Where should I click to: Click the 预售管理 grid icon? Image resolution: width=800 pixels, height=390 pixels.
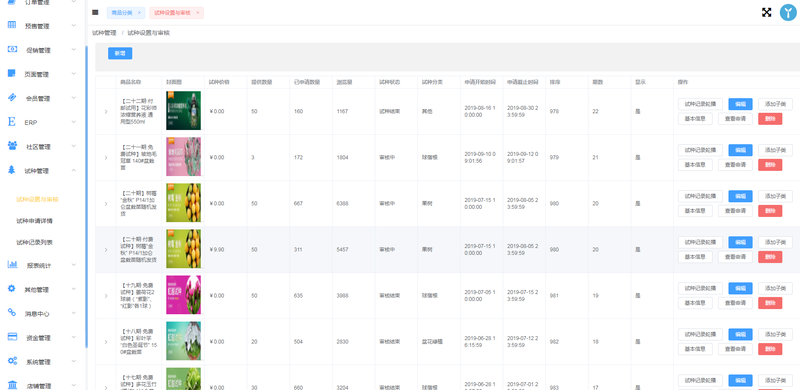[12, 25]
